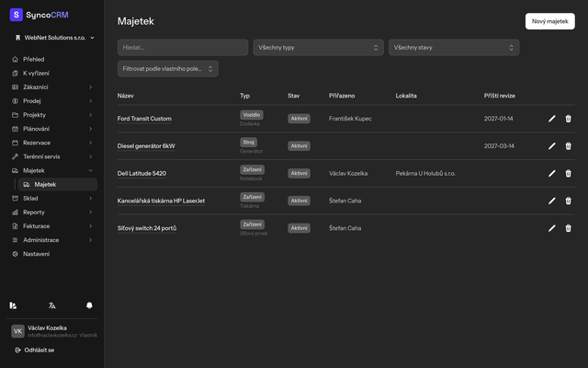588x368 pixels.
Task: Edit the Diesel generátor 6kW row
Action: 551,146
